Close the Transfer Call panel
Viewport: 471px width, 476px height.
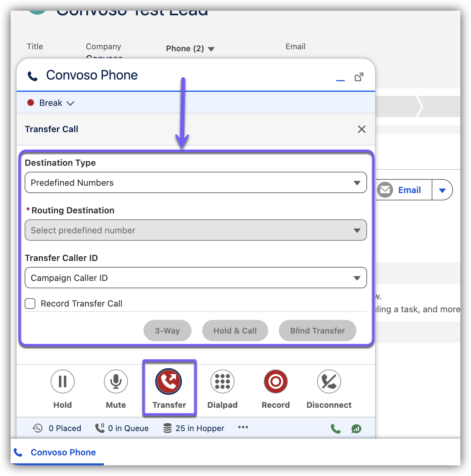tap(362, 129)
